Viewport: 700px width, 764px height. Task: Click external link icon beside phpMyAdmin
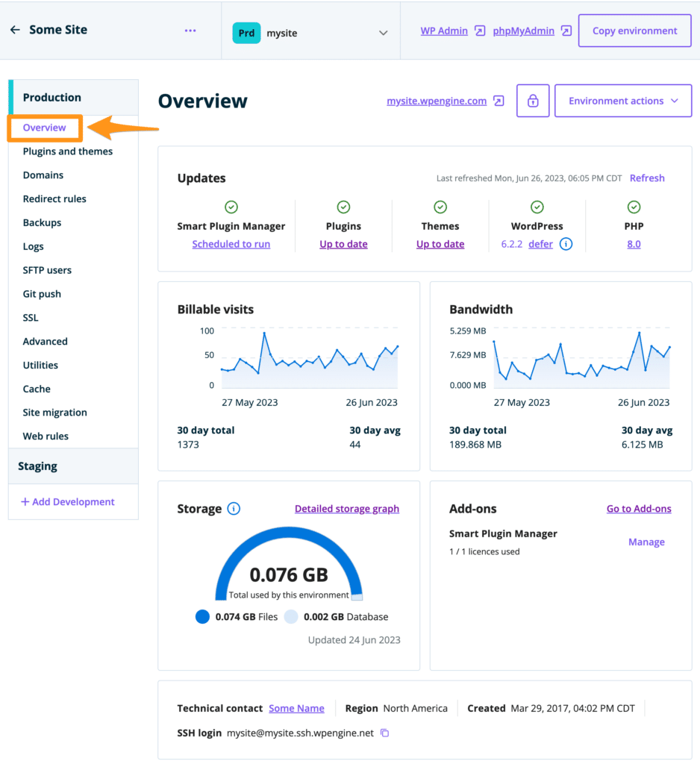pyautogui.click(x=566, y=31)
